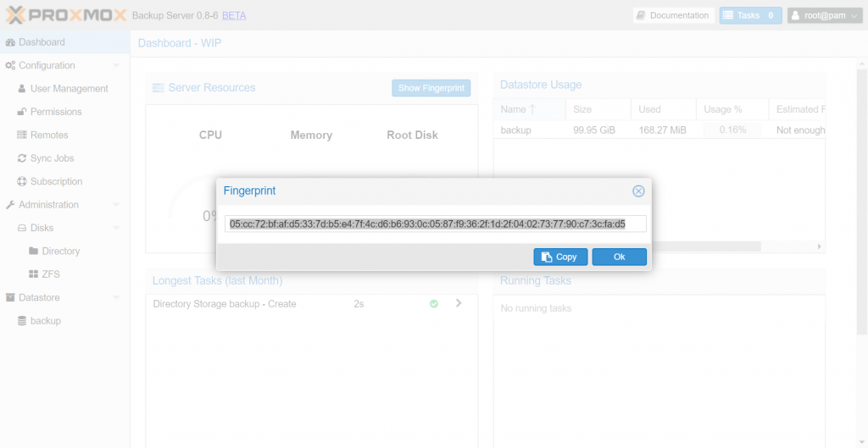This screenshot has width=868, height=448.
Task: Click the Dashboard gauge icon
Action: (10, 42)
